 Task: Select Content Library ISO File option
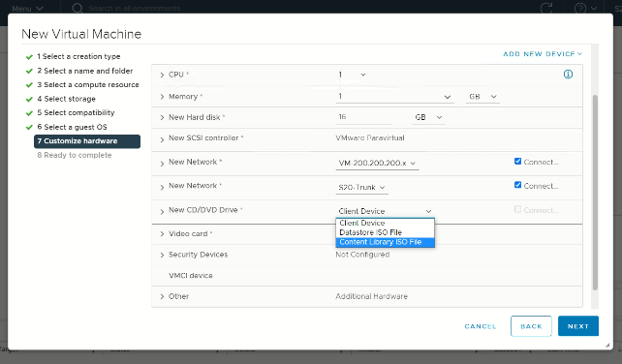click(385, 242)
